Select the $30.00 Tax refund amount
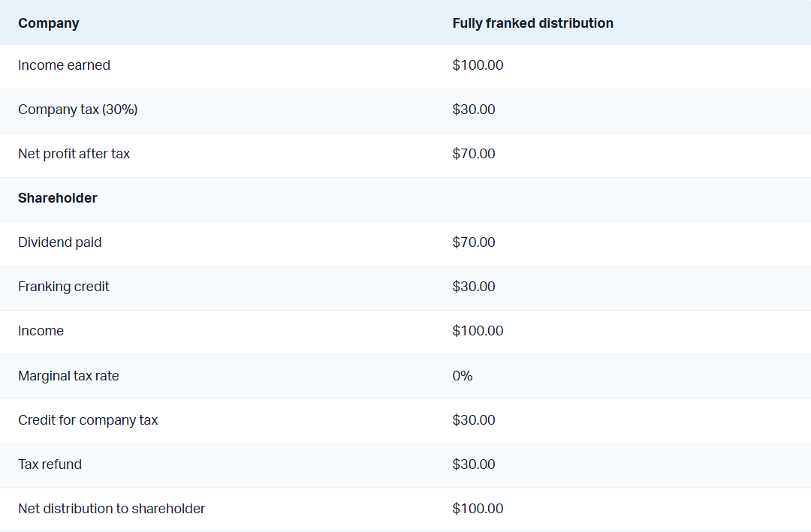The width and height of the screenshot is (811, 532). coord(474,464)
